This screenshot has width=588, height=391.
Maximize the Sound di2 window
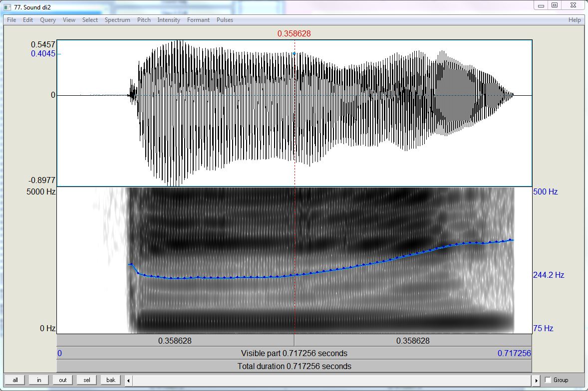click(555, 5)
